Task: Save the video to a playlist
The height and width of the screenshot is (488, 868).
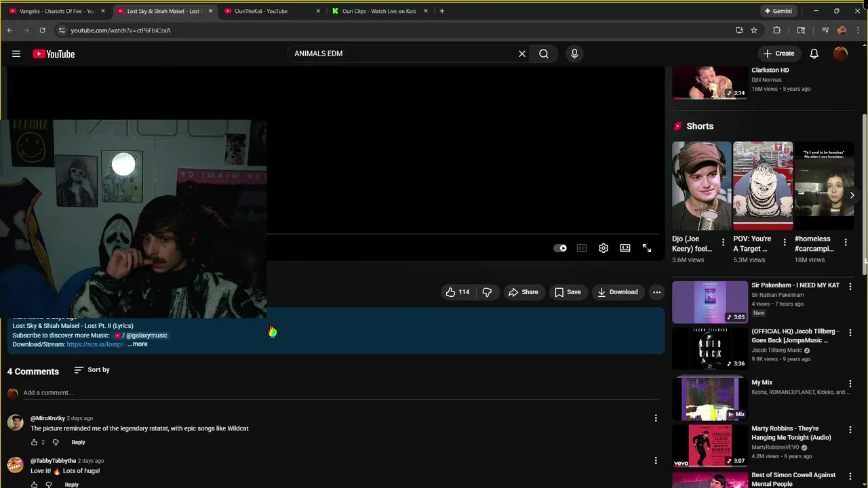Action: pos(568,292)
